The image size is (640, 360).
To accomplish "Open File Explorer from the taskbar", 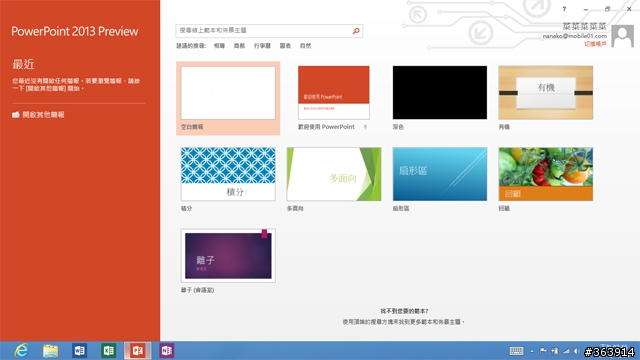I will 51,351.
